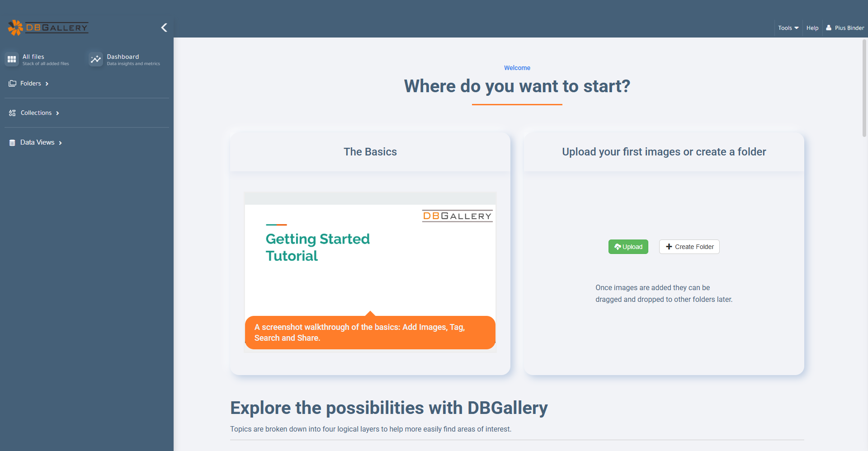Open the Tools dropdown menu

pos(788,28)
